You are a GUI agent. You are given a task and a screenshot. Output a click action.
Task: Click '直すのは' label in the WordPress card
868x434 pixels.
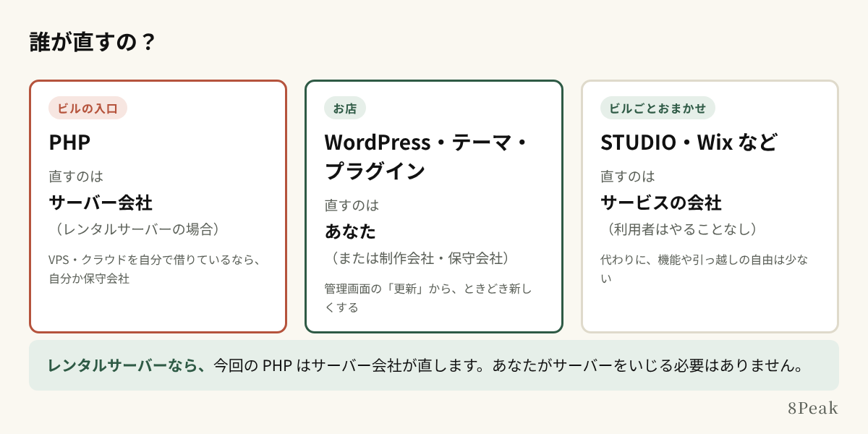[x=352, y=205]
